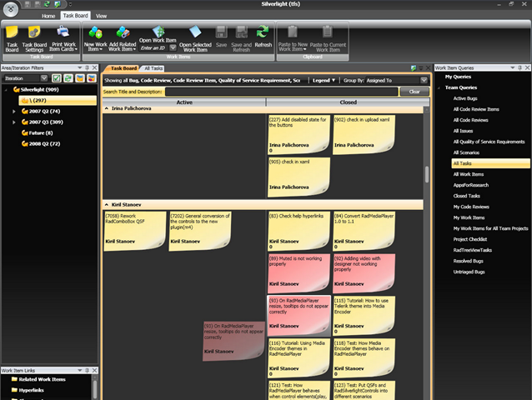The height and width of the screenshot is (400, 532).
Task: Select the 2008 Q2 (72) iteration
Action: [44, 143]
